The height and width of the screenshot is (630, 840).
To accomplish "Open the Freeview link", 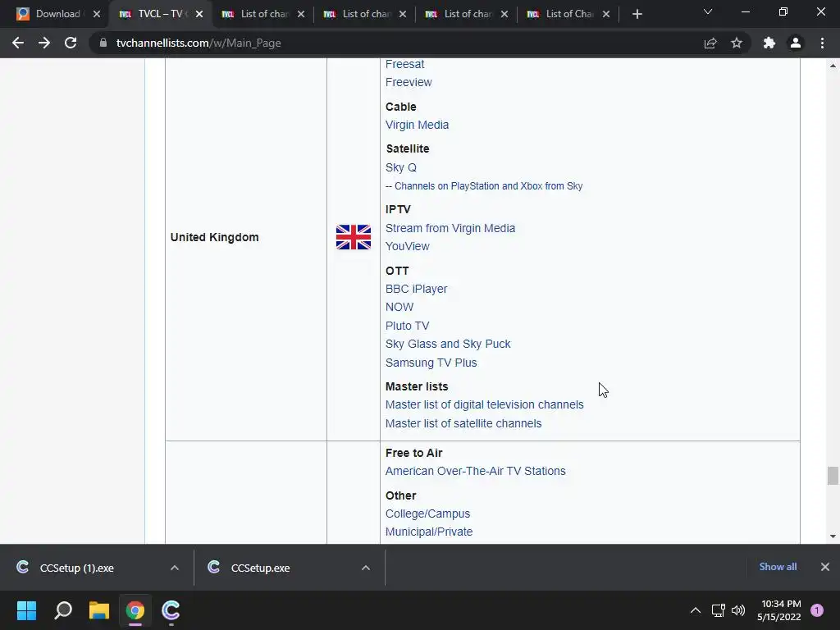I will (409, 83).
